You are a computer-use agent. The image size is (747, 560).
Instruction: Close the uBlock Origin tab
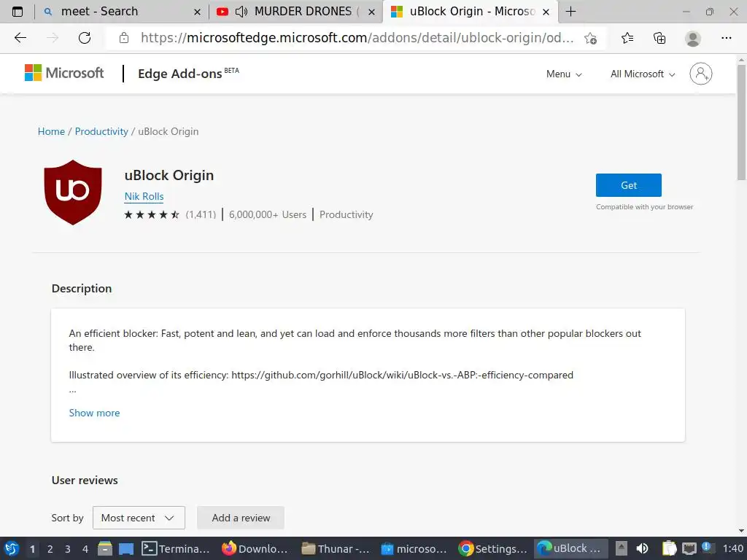click(x=546, y=12)
